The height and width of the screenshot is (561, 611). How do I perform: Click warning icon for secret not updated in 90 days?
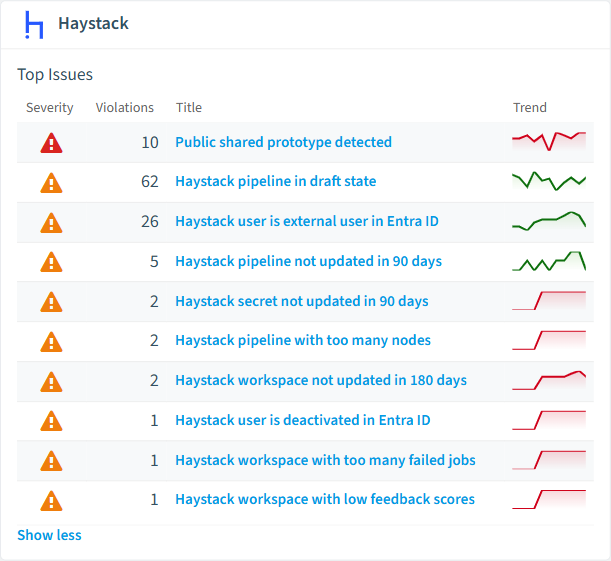[51, 302]
